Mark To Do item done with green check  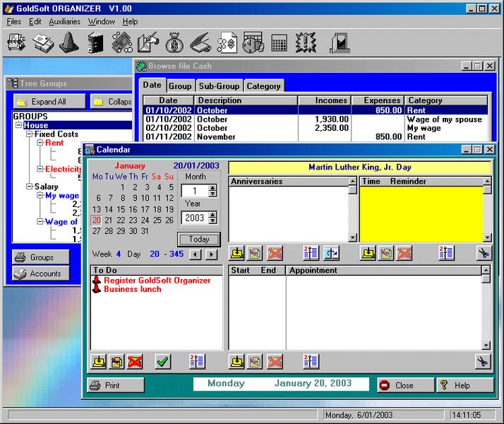tap(163, 362)
